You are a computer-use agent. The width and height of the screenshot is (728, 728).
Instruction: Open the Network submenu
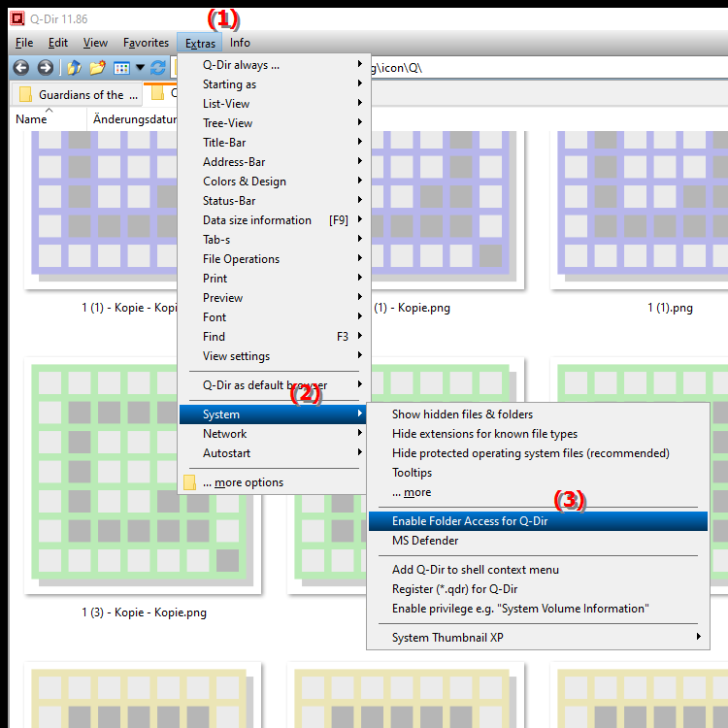tap(273, 434)
